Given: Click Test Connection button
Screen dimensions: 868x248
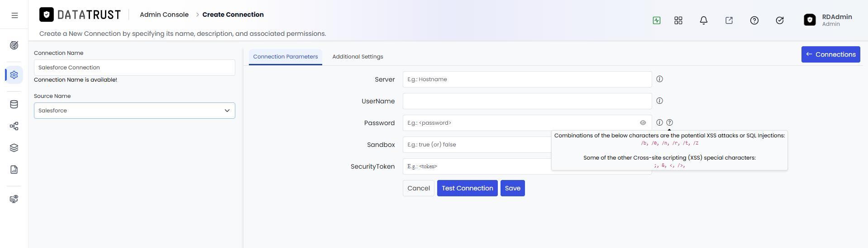Looking at the screenshot, I should pyautogui.click(x=467, y=188).
